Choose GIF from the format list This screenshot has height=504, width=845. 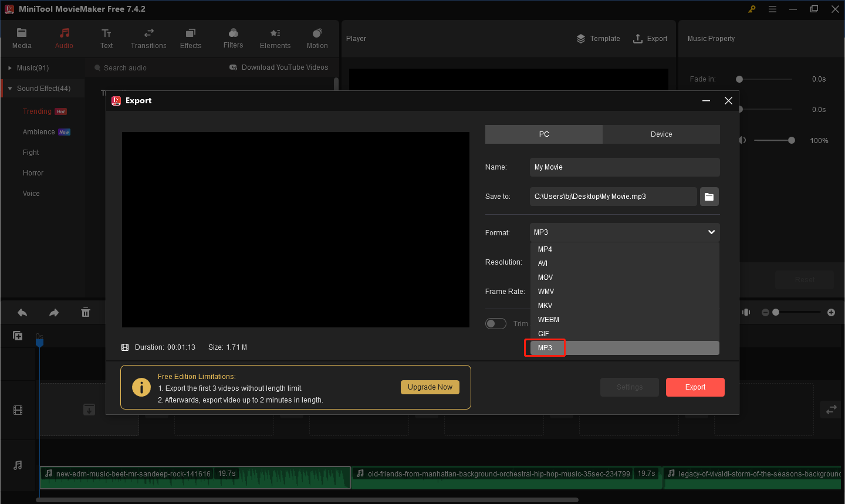coord(624,334)
